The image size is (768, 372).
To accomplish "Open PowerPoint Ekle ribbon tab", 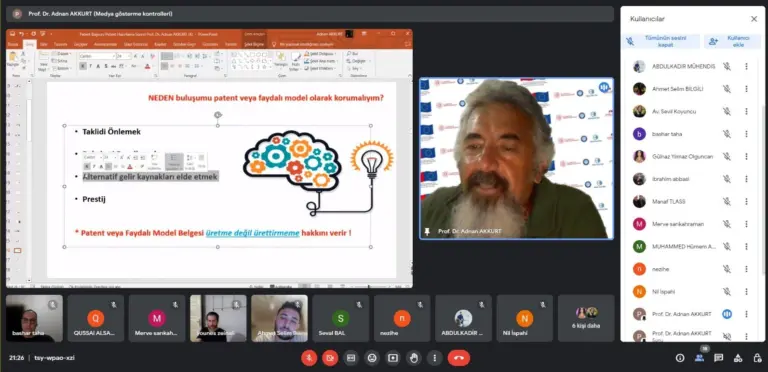I will tap(44, 44).
